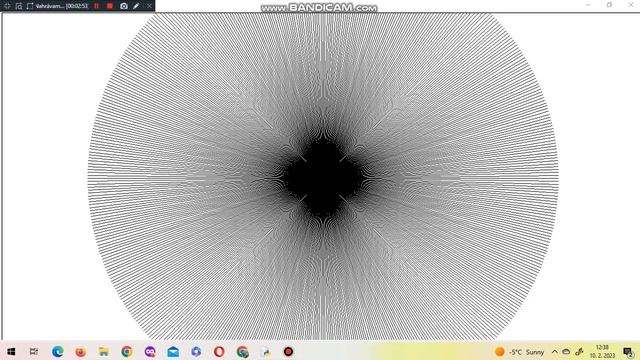Open File Explorer from the taskbar
The image size is (640, 360).
(104, 351)
